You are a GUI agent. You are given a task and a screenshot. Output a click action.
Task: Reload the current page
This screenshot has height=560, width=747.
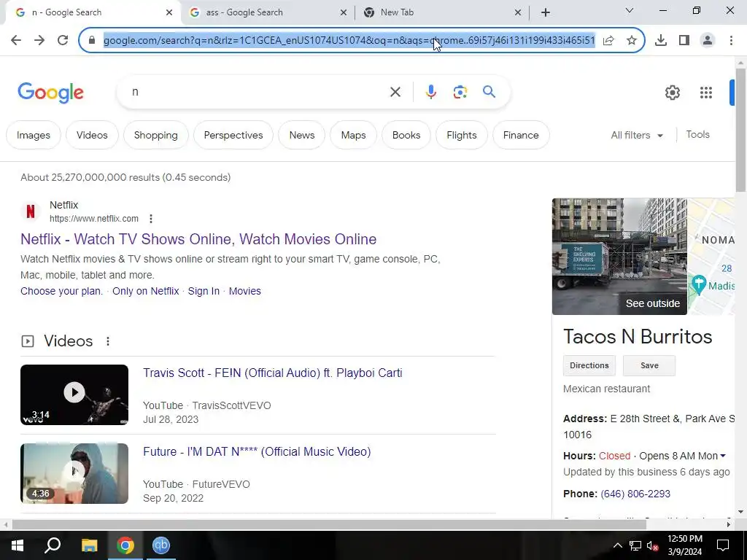(63, 41)
